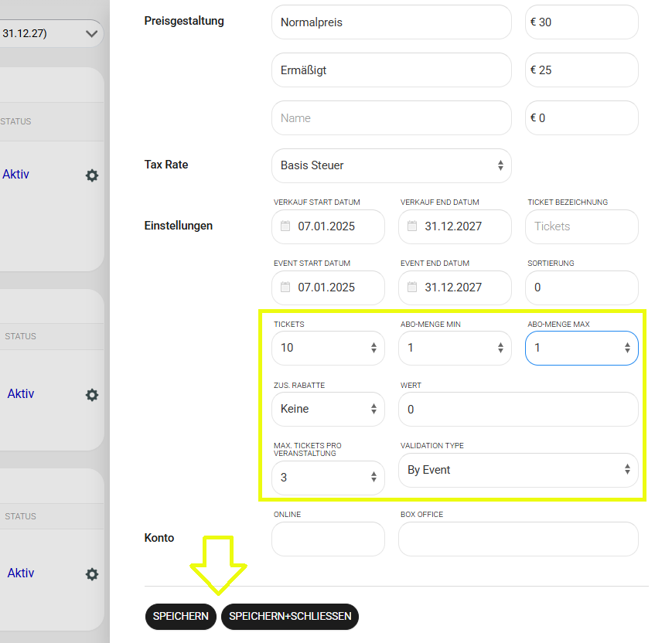This screenshot has height=643, width=672.
Task: Open the Max. Tickets pro Veranstaltung selector
Action: (328, 478)
